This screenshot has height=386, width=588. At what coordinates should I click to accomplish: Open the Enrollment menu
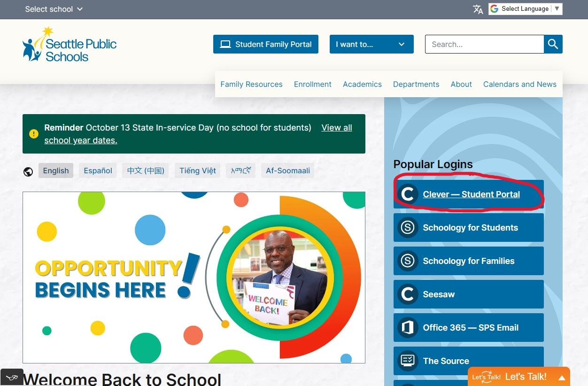tap(313, 84)
